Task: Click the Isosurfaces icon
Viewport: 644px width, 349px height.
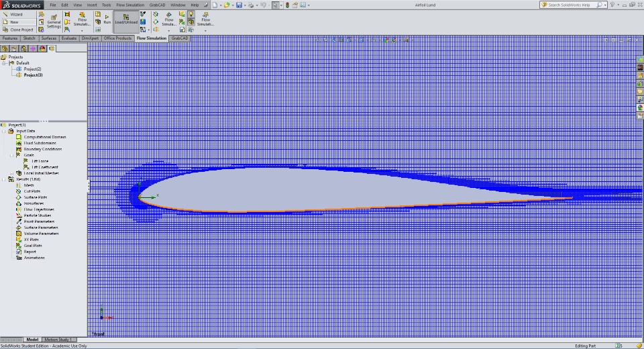Action: tap(19, 203)
